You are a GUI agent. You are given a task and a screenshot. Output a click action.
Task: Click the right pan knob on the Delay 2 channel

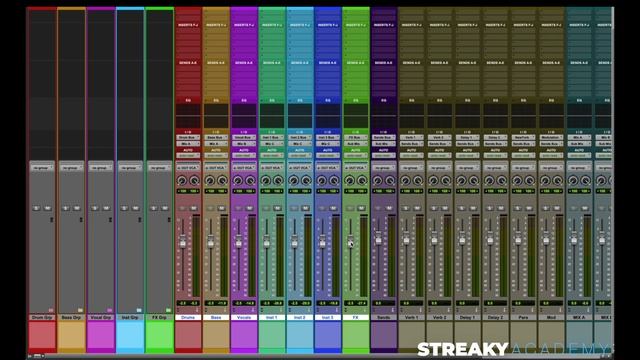502,180
